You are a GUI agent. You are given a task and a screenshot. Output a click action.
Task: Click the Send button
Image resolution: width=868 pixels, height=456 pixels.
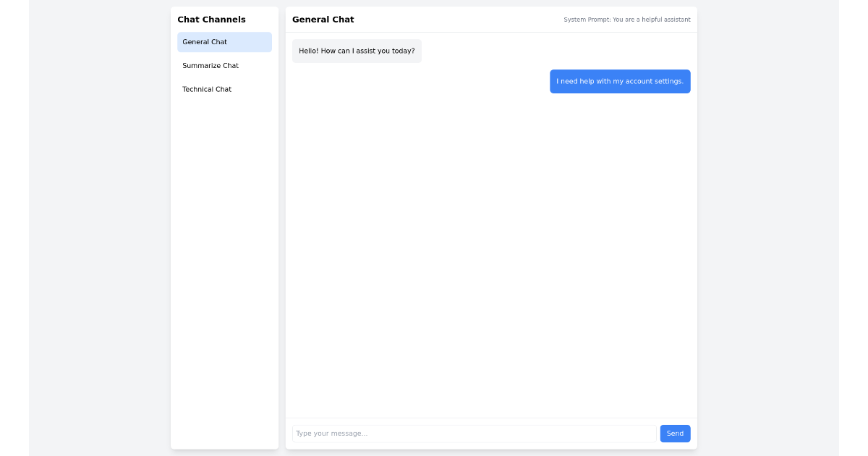pos(675,434)
